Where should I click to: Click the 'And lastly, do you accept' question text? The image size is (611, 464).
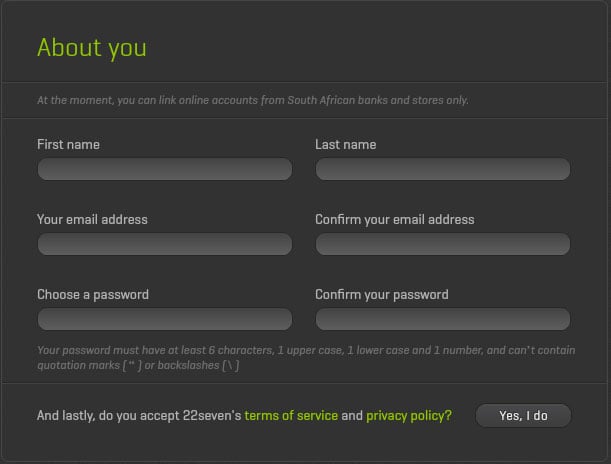tap(138, 415)
